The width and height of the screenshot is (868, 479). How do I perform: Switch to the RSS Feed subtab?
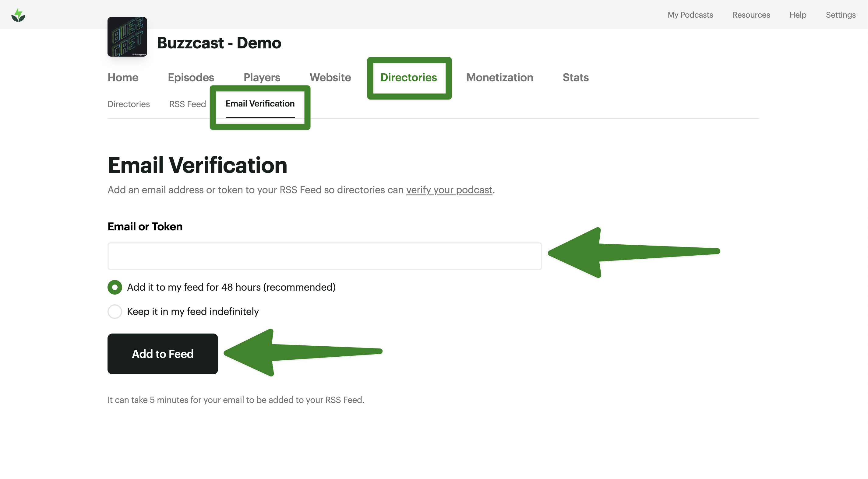[187, 104]
